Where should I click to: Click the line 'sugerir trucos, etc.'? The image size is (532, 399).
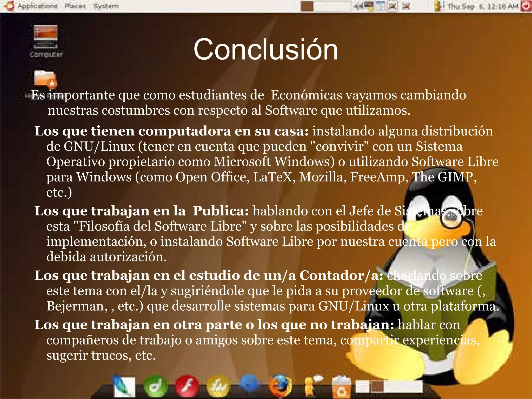point(101,355)
